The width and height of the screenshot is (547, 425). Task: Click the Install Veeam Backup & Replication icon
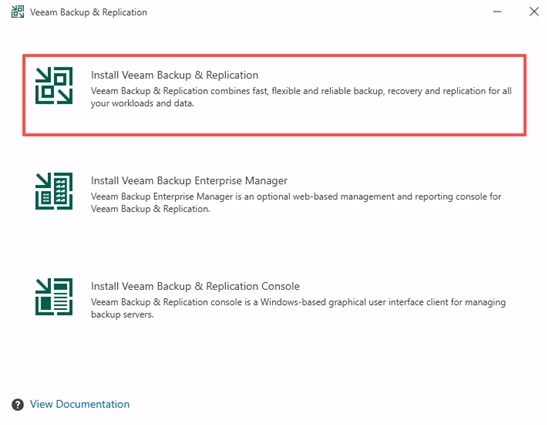(54, 85)
